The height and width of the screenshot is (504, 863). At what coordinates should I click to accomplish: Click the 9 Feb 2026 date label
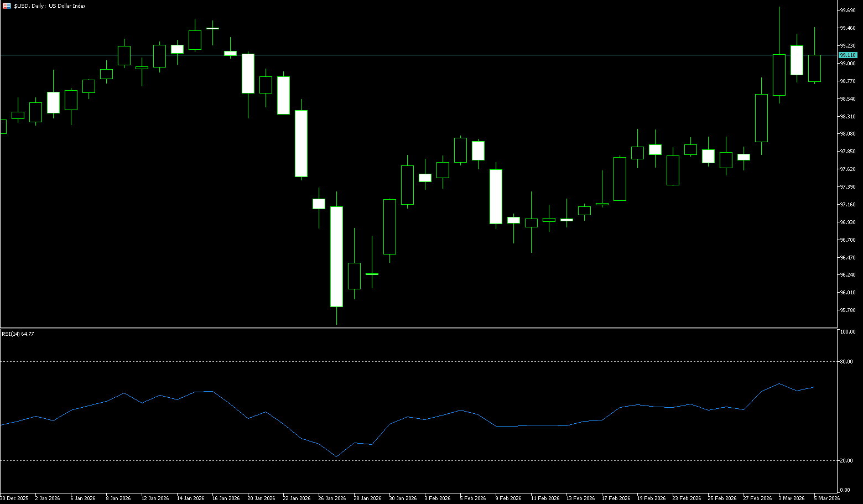(x=508, y=498)
